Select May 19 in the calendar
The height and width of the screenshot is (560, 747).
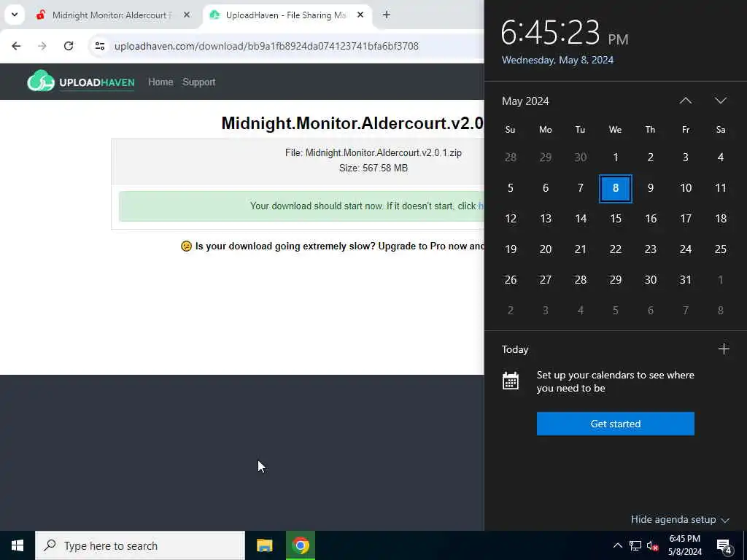click(x=510, y=249)
